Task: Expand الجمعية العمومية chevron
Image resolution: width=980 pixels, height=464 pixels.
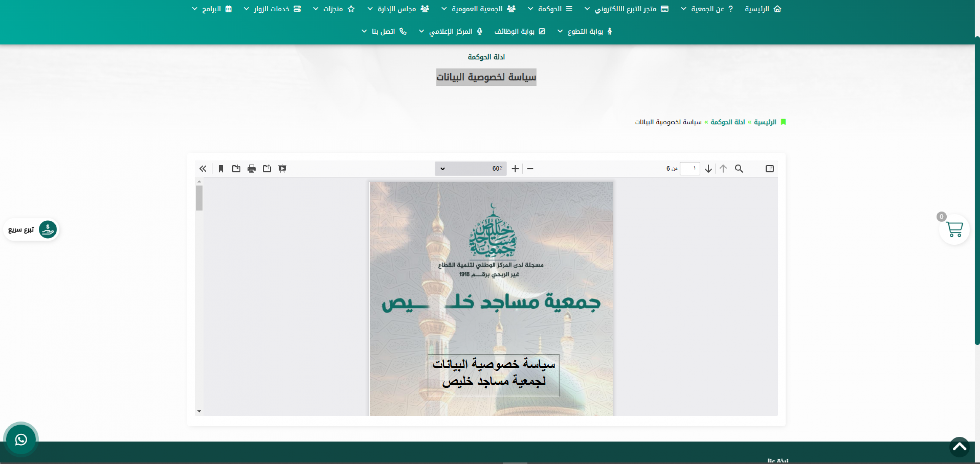Action: pyautogui.click(x=444, y=9)
